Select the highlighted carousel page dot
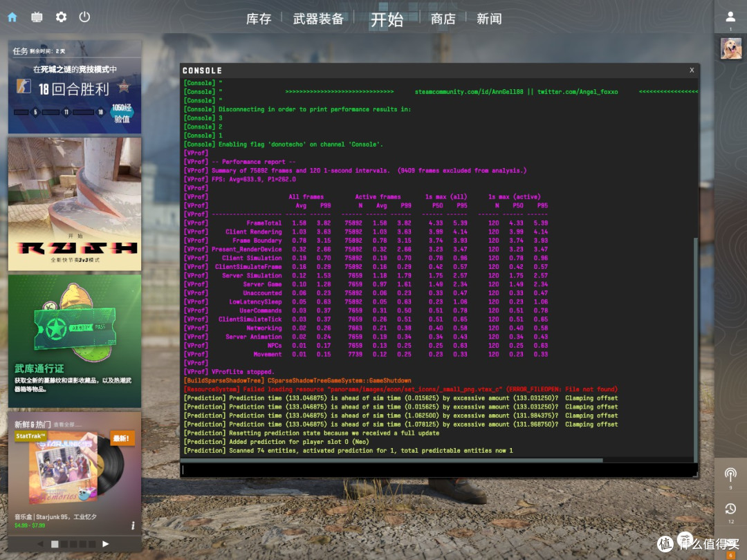747x560 pixels. pyautogui.click(x=55, y=544)
